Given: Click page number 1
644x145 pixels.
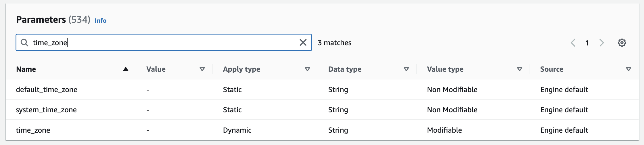Looking at the screenshot, I should [587, 43].
